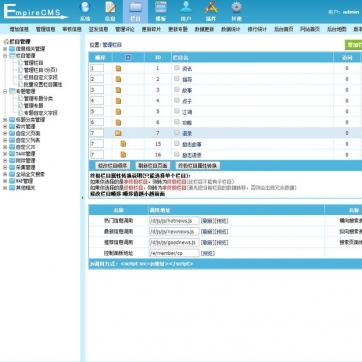This screenshot has width=362, height=362.
Task: Expand the 信息相关管理 tree node
Action: (5, 49)
